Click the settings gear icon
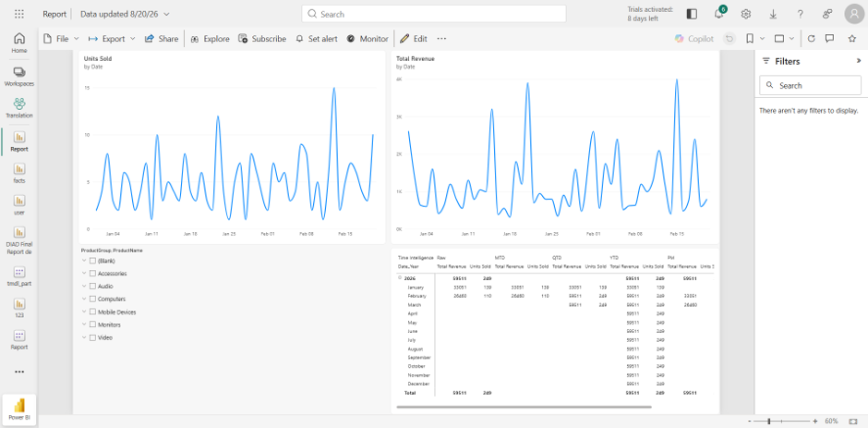Screen dimensions: 868x428 click(x=746, y=15)
